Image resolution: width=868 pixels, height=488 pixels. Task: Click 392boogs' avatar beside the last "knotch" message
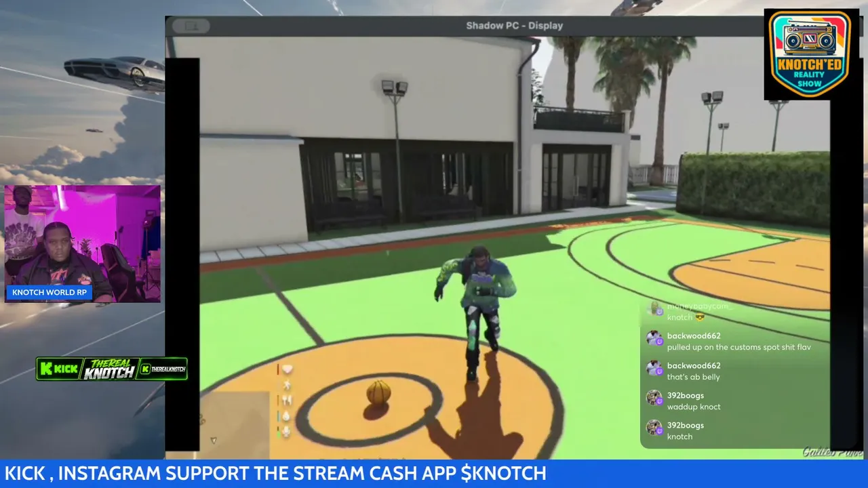pos(654,428)
